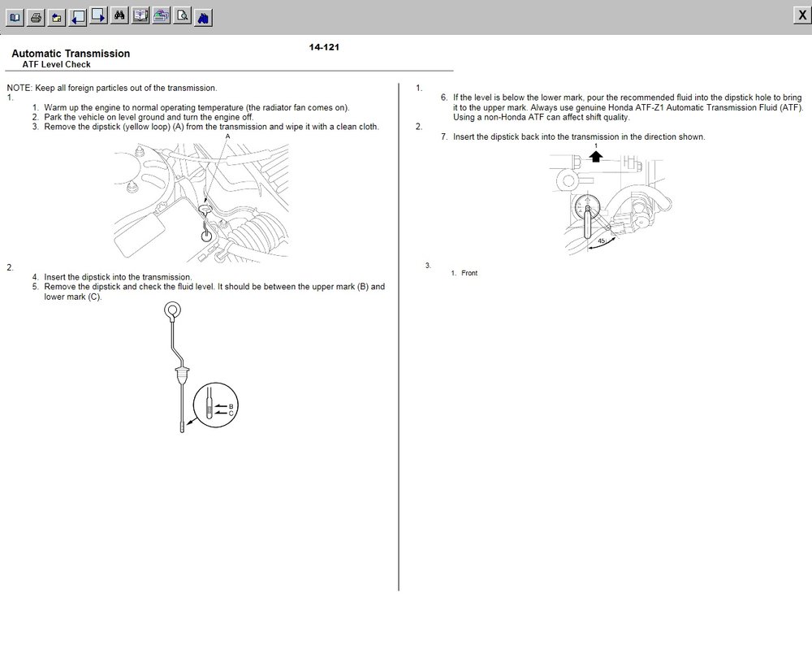Click the stacked folders history icon
Viewport: 812px width, 650px height.
tap(161, 15)
